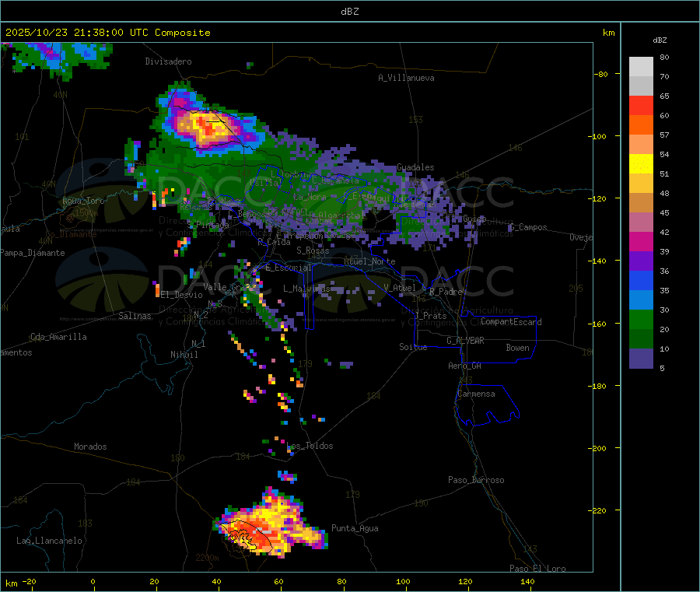
Task: Click the E_Escorial map label
Action: click(x=289, y=268)
